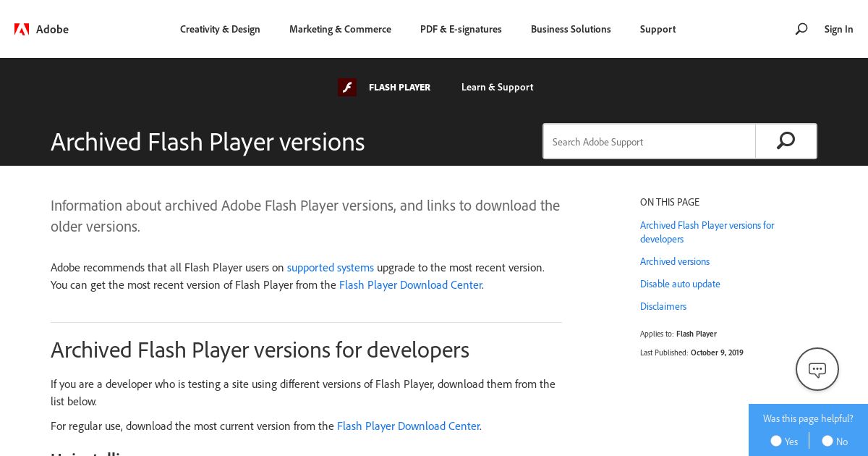
Task: Open Flash Player Download Center link under developers
Action: coord(408,426)
